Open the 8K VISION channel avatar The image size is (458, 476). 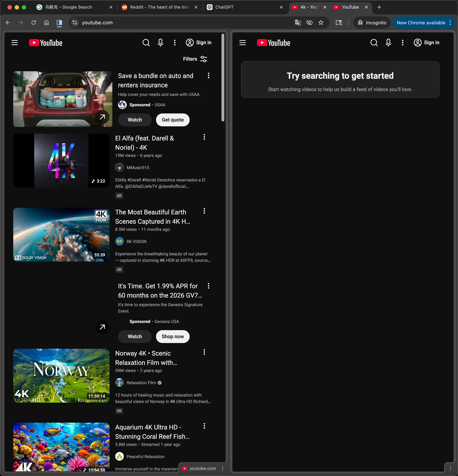(120, 241)
